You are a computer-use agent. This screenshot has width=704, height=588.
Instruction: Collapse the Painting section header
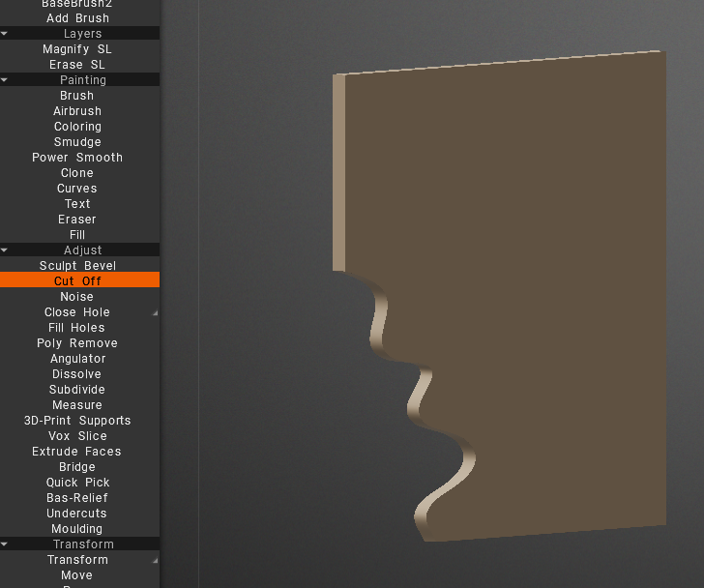pos(81,80)
